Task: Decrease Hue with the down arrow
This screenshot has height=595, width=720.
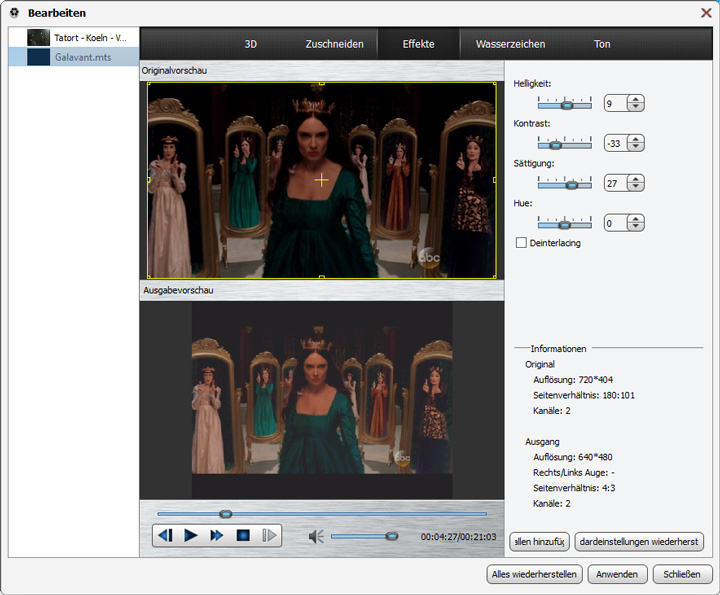Action: 636,227
